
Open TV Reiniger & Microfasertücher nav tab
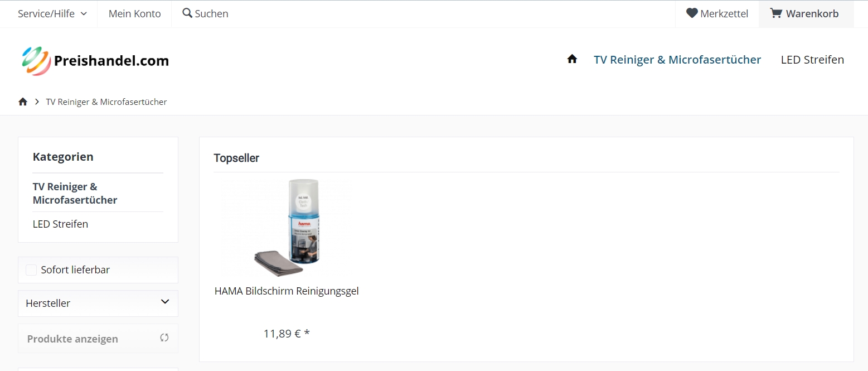tap(677, 59)
